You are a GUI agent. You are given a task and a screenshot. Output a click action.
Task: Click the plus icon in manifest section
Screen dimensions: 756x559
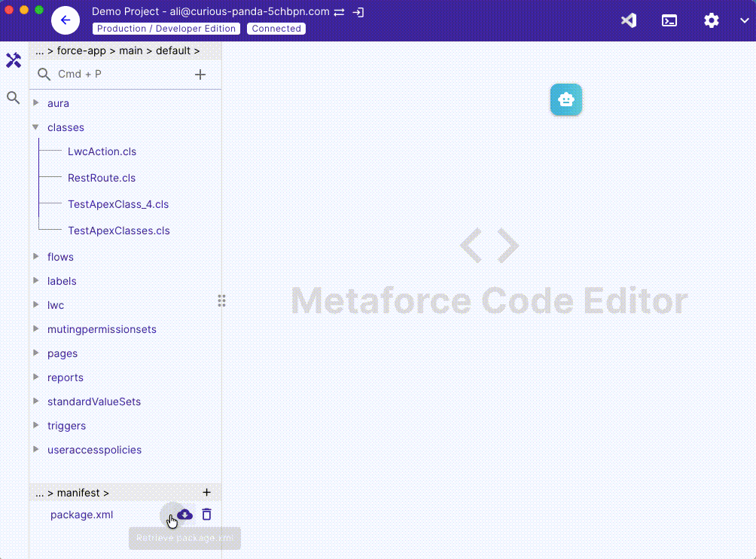[x=206, y=493]
